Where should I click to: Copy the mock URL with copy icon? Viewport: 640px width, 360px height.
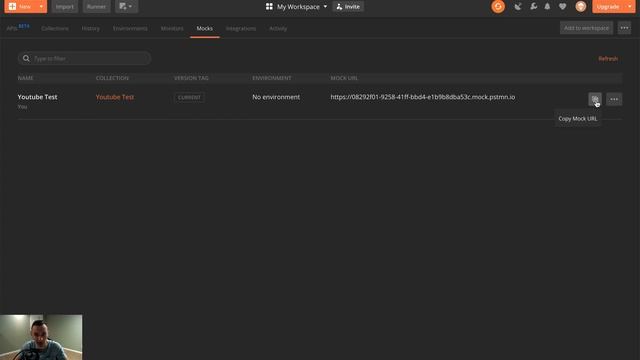point(595,99)
